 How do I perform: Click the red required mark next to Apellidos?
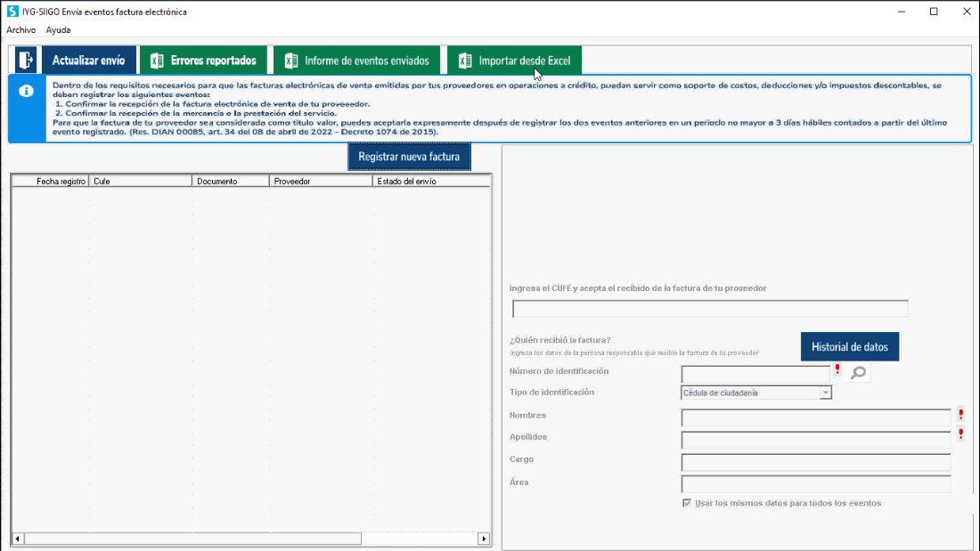click(960, 434)
